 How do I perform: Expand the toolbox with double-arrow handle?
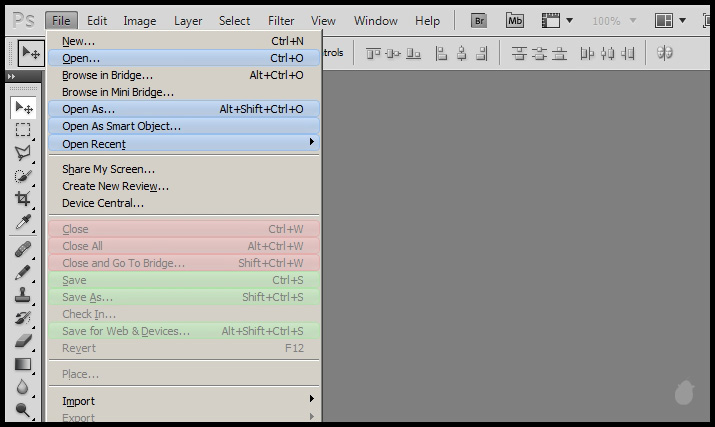coord(11,77)
